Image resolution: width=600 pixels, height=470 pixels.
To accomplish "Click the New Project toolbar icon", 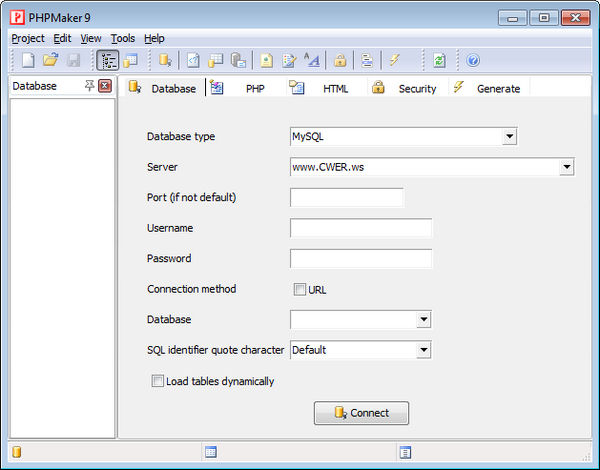I will [x=28, y=61].
